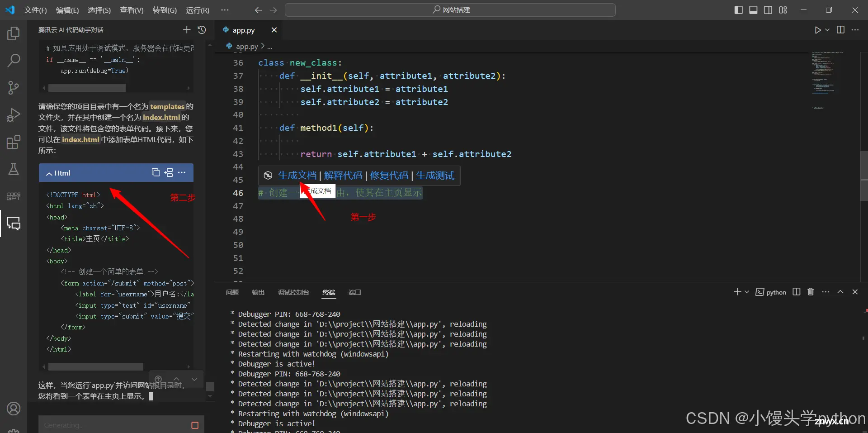Toggle bottom panel visibility

[753, 10]
